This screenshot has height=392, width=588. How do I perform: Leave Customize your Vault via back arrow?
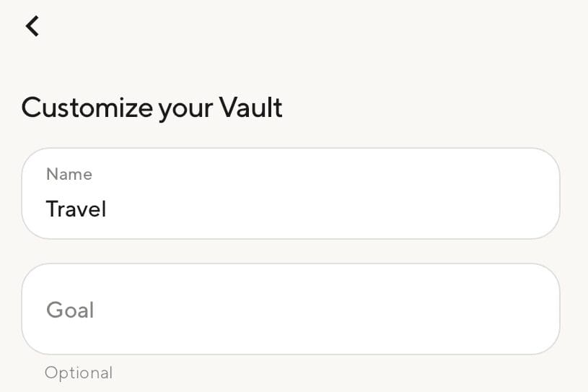coord(32,26)
